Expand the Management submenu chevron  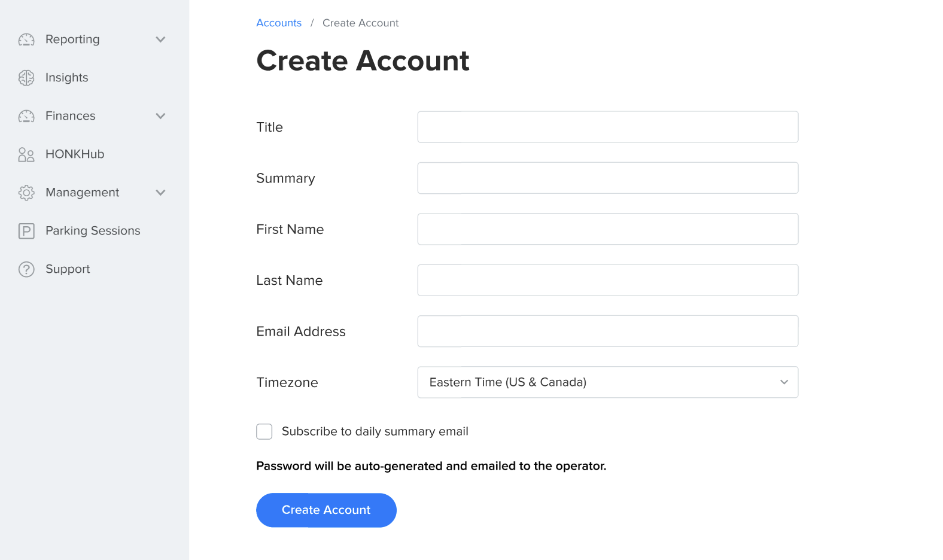160,193
